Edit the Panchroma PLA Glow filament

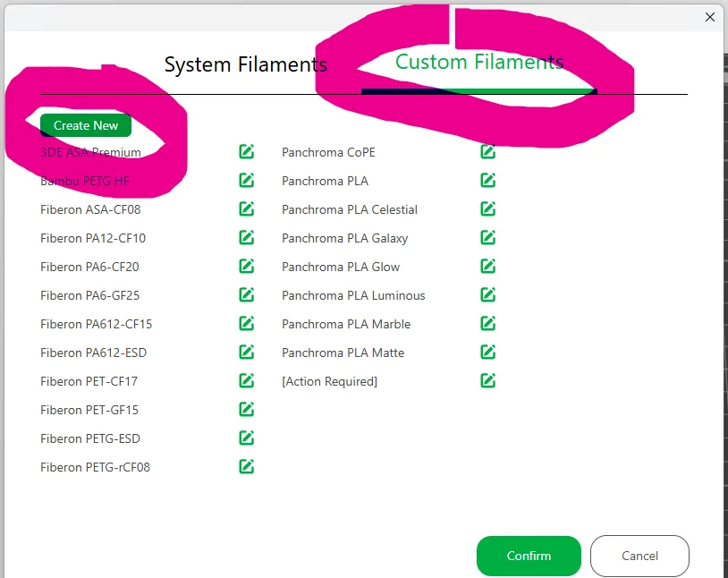pyautogui.click(x=488, y=267)
